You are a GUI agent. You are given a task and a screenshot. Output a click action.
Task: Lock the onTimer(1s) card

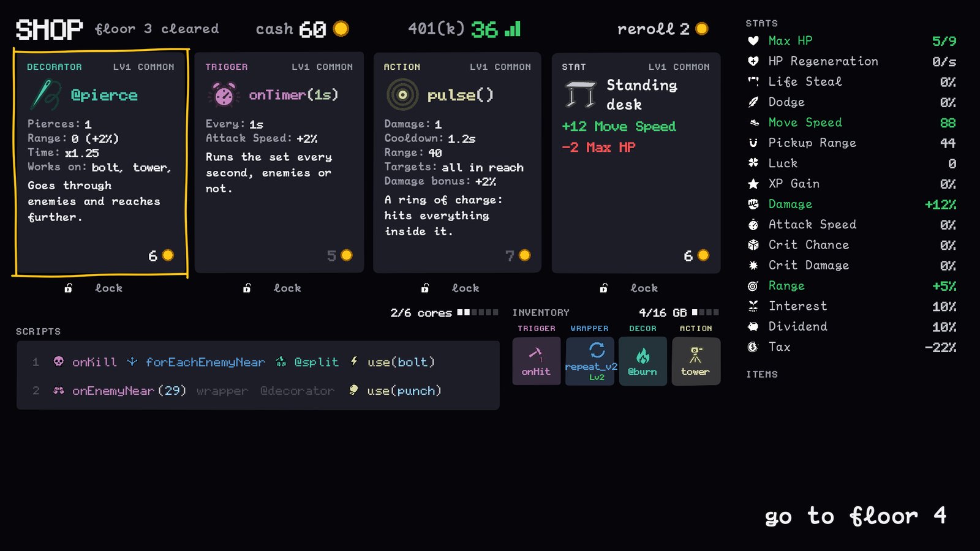(272, 288)
